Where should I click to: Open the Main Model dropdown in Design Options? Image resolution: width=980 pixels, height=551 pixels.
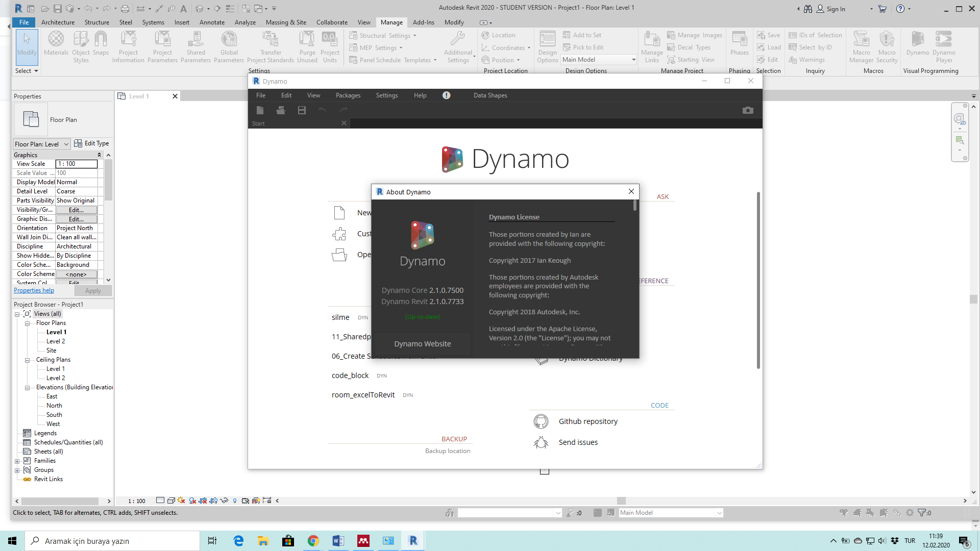pyautogui.click(x=633, y=59)
